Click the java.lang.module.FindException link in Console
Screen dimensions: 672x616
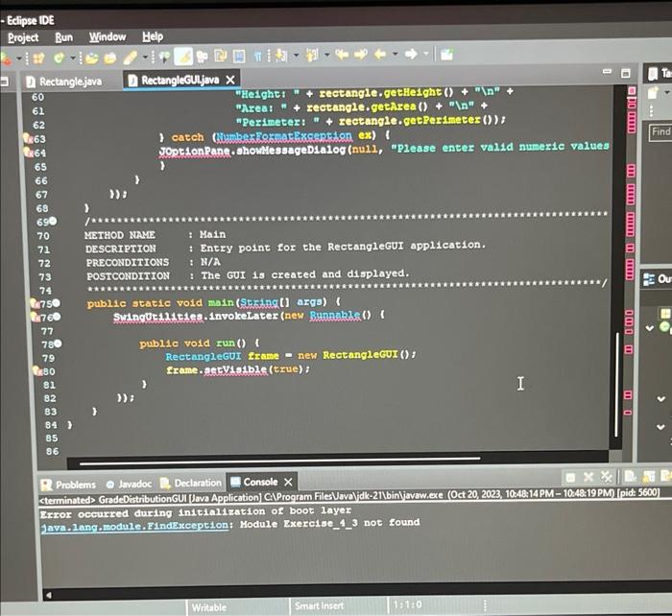[x=134, y=526]
